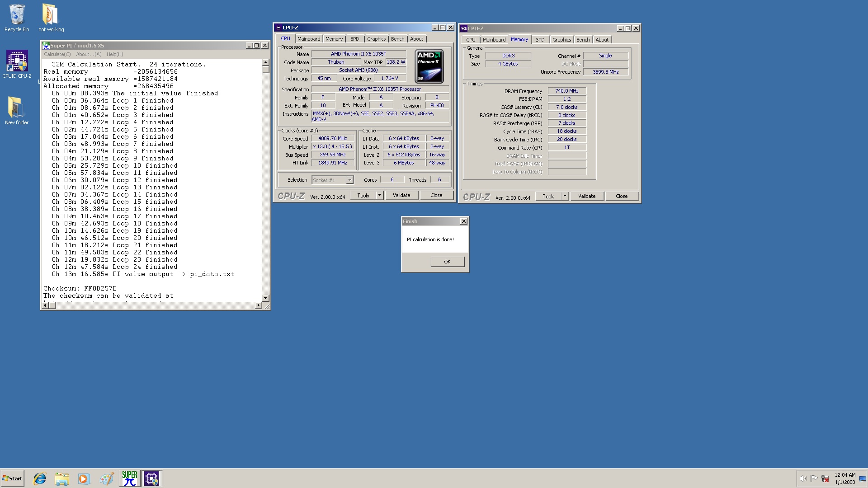Click the left CPU-Z window title icon

click(278, 28)
